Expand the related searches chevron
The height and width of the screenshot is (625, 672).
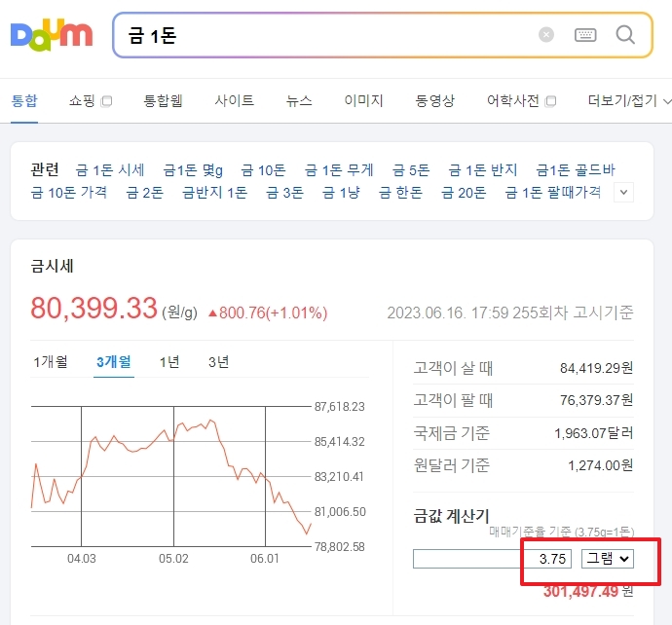click(623, 193)
